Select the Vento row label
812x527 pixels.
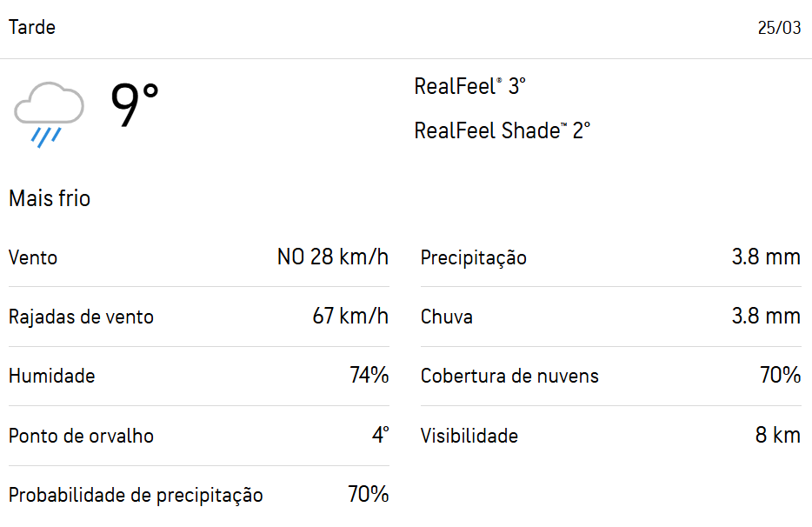[x=33, y=258]
